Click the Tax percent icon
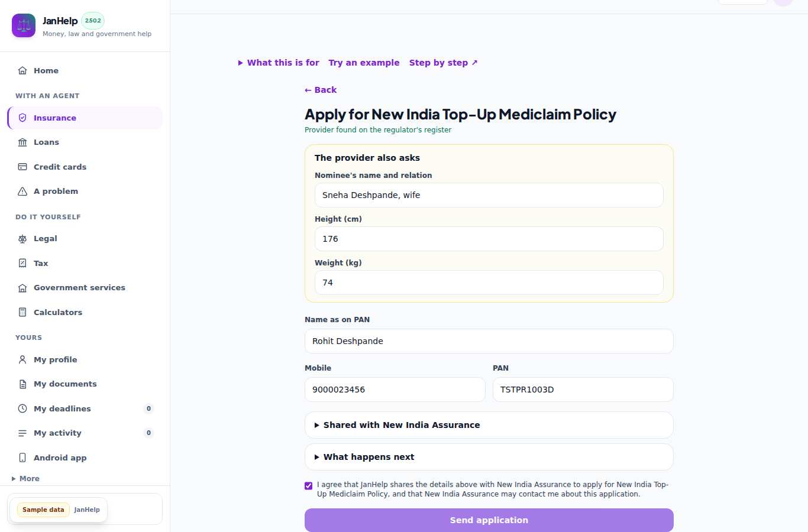Screen dimensions: 808x532 click(22, 263)
